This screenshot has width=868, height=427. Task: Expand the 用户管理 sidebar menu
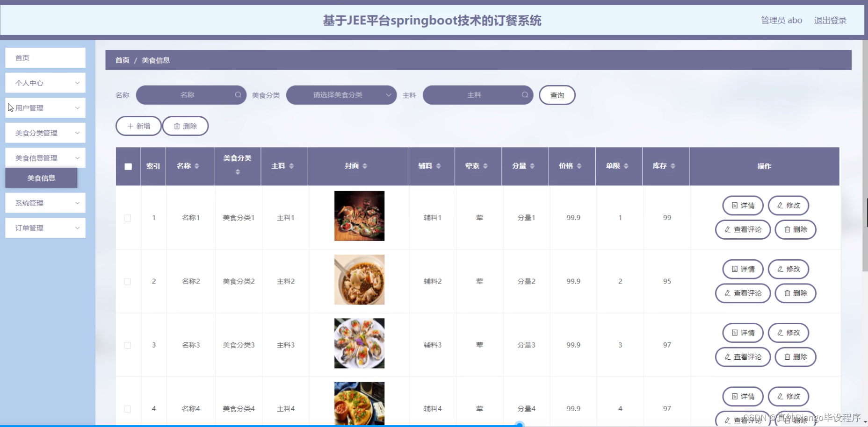[x=45, y=107]
